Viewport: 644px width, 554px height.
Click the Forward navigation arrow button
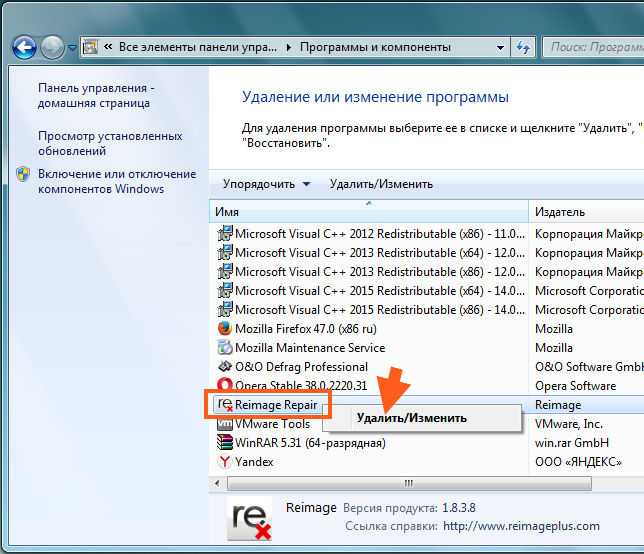tap(53, 48)
